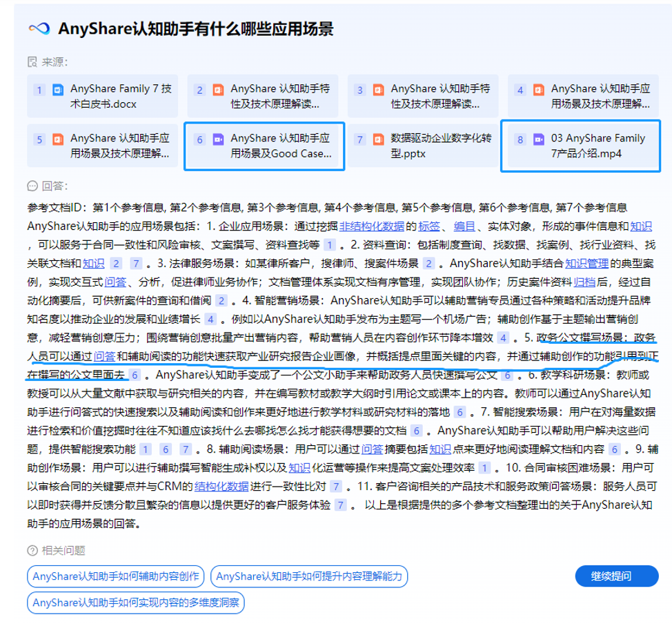Click the video file icon on source 6
The image size is (672, 624).
pos(218,139)
